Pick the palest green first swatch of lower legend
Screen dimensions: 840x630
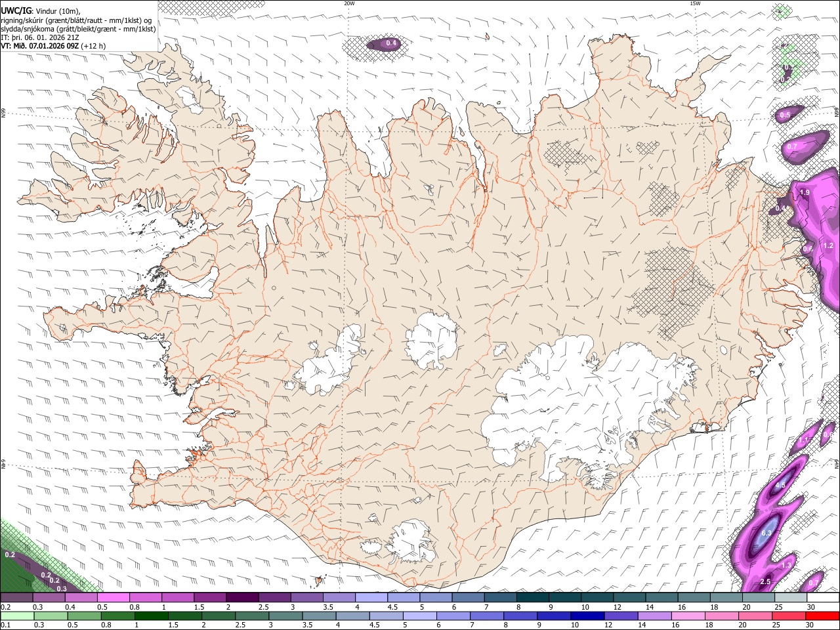17,616
